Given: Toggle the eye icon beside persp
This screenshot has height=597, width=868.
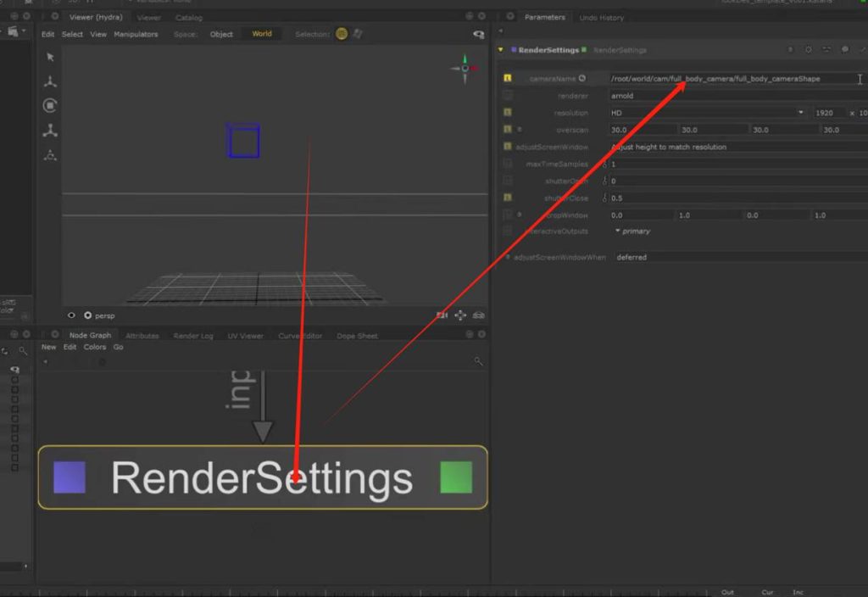Looking at the screenshot, I should point(71,315).
